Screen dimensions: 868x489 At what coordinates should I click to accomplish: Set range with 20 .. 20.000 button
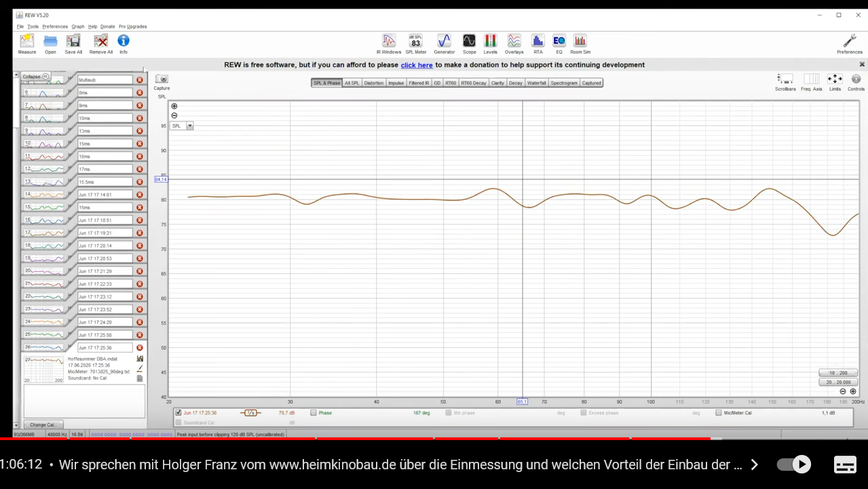838,382
